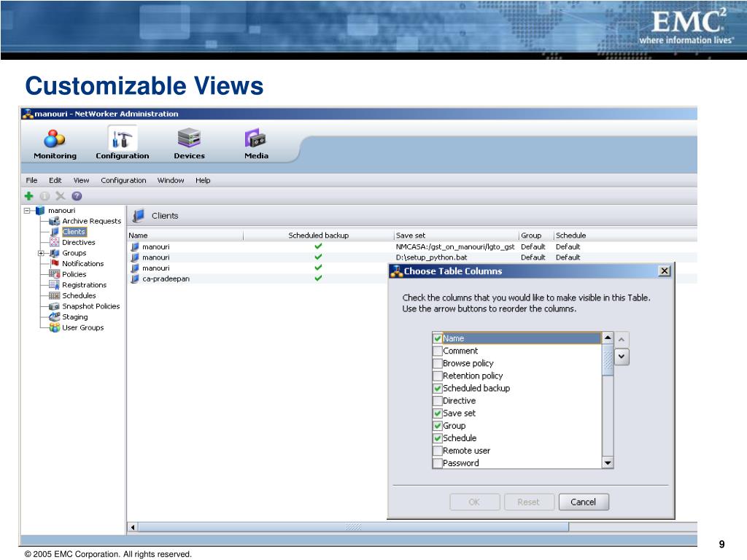Sort by the Schedule column header
The image size is (747, 560).
pos(625,236)
